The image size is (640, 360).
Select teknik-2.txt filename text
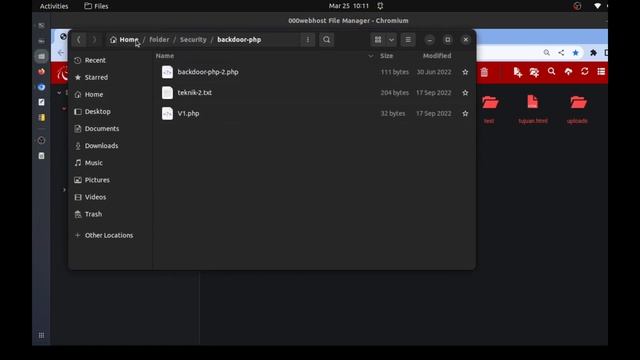click(195, 93)
